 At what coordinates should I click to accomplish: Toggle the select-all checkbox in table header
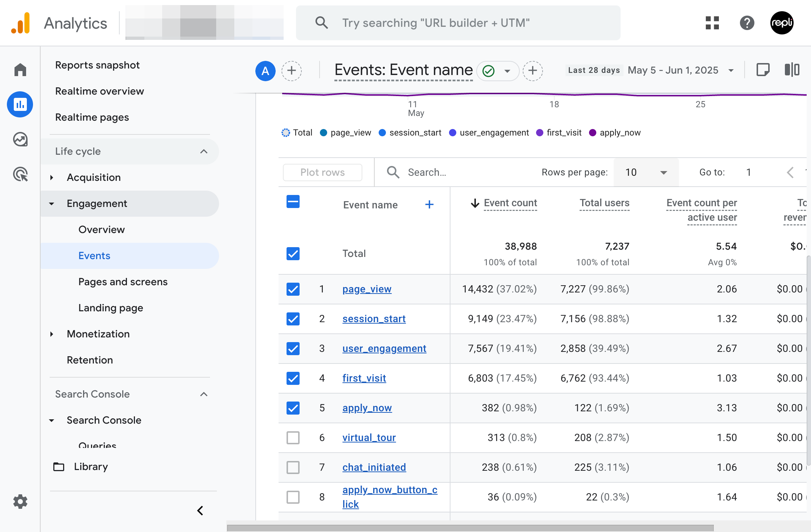[x=293, y=202]
